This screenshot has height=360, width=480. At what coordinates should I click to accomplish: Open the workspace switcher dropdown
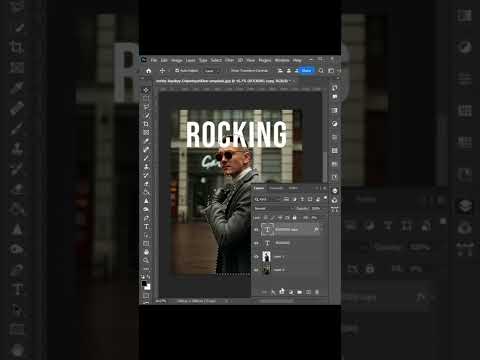point(331,71)
